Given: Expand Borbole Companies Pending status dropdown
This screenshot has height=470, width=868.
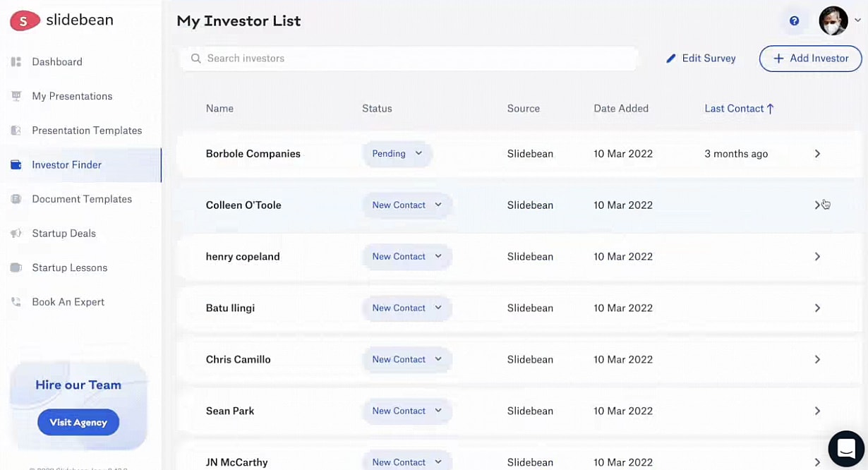Looking at the screenshot, I should (397, 154).
